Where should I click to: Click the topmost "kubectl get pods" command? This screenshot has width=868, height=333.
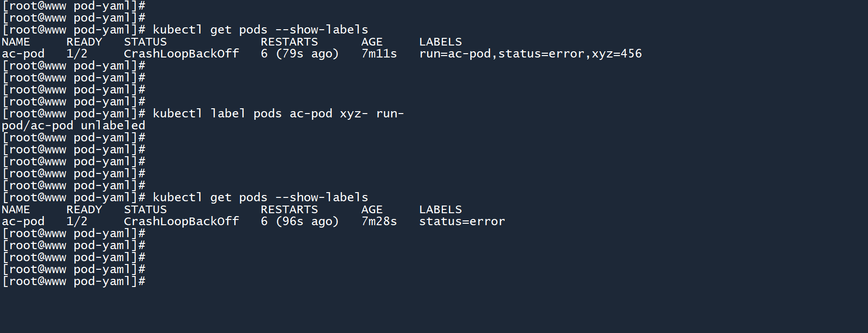[x=260, y=30]
